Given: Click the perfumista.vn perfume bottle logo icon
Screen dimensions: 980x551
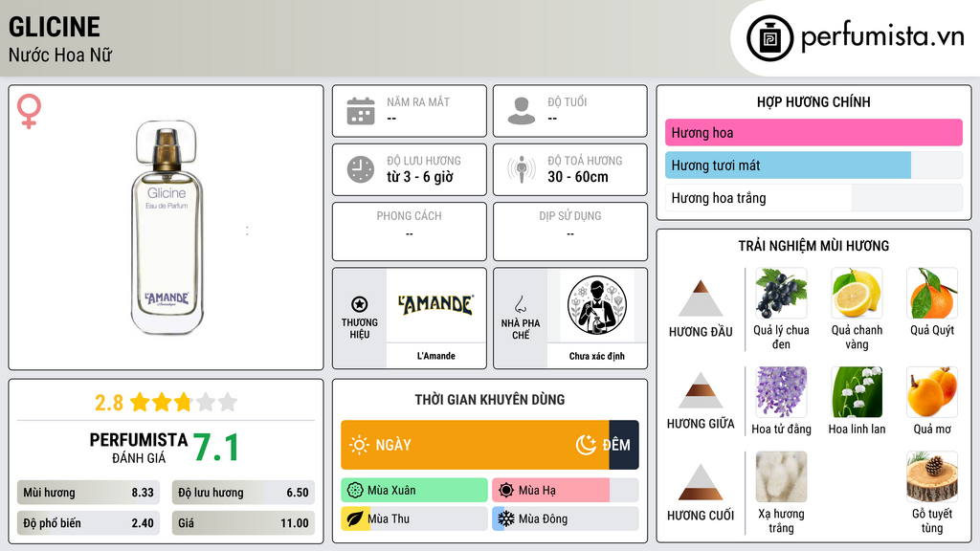Looking at the screenshot, I should (x=769, y=38).
